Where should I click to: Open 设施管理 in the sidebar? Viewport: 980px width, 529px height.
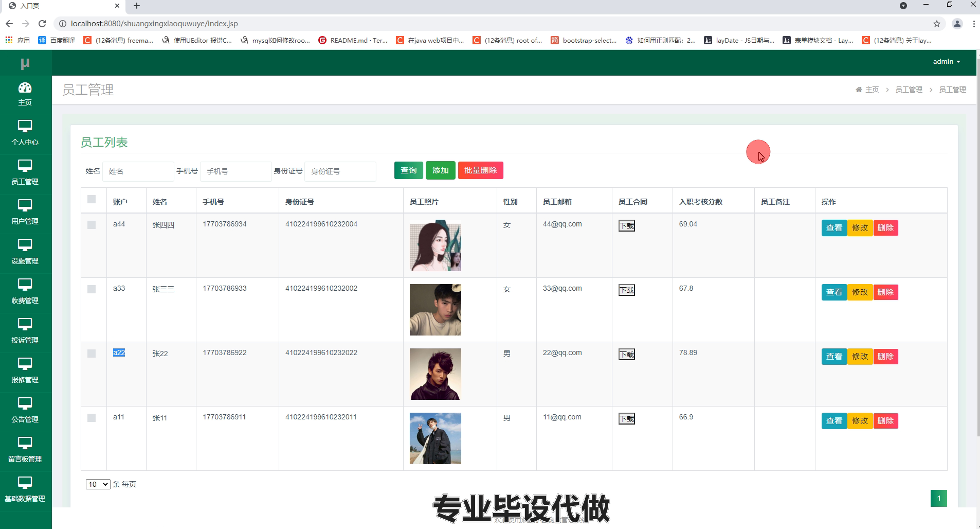(x=25, y=252)
